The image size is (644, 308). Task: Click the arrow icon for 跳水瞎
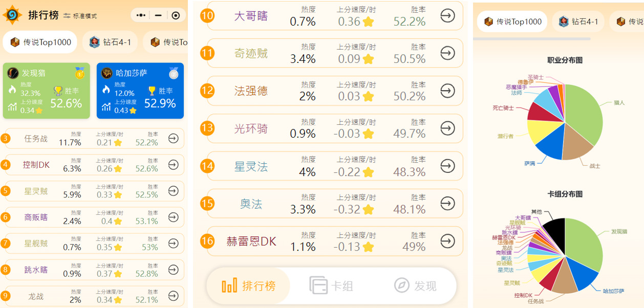[x=174, y=270]
